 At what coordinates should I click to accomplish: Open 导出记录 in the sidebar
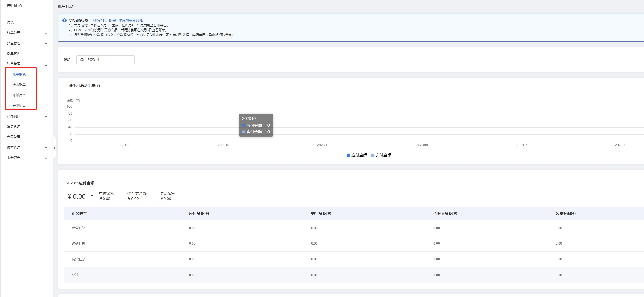pyautogui.click(x=19, y=106)
